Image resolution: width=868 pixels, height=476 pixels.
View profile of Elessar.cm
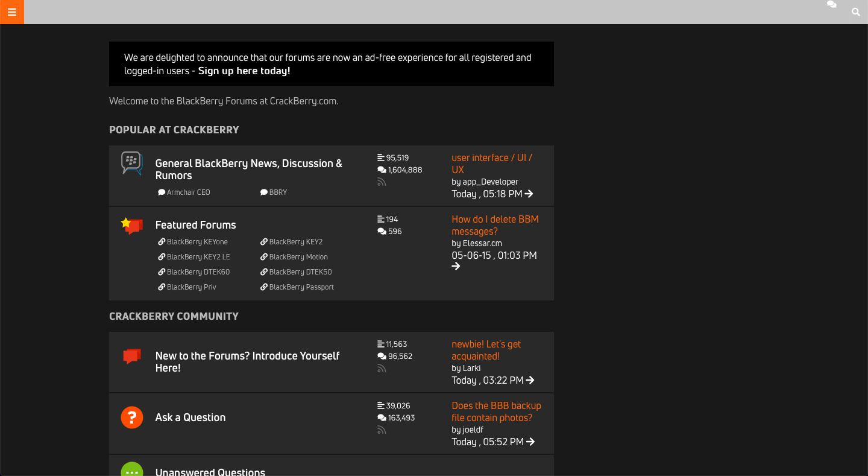(x=482, y=243)
